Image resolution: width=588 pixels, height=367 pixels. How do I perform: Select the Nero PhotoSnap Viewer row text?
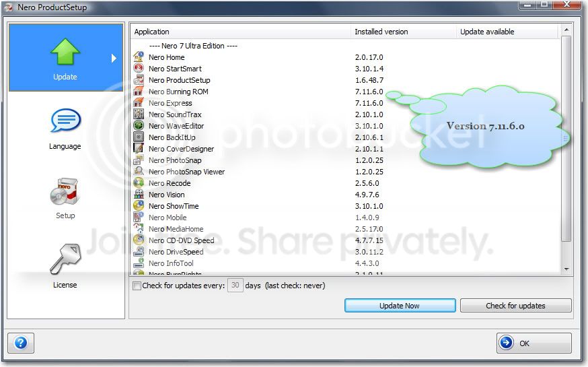(187, 172)
